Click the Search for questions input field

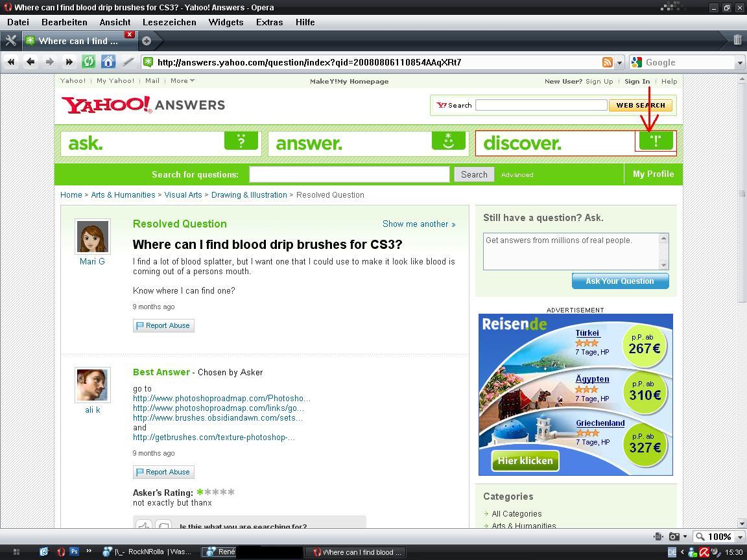pyautogui.click(x=349, y=174)
